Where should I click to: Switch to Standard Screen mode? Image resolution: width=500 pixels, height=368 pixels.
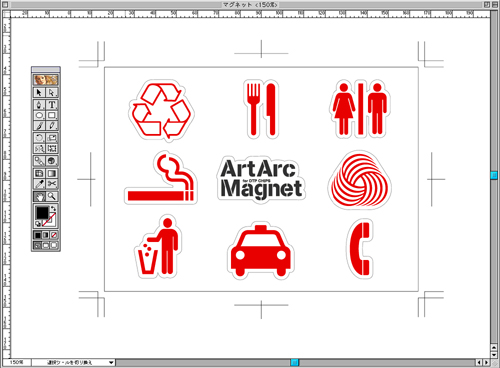[38, 246]
